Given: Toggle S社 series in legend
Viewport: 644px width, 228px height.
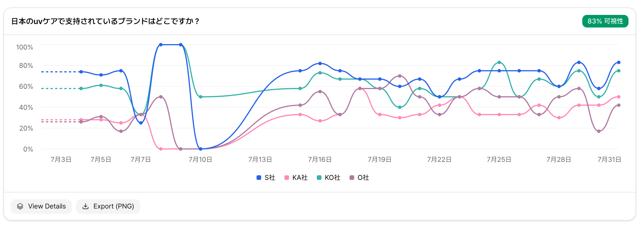Looking at the screenshot, I should coord(266,178).
